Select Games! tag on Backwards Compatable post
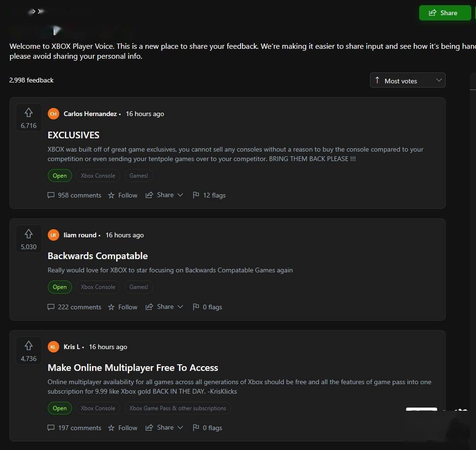476x450 pixels. (138, 287)
